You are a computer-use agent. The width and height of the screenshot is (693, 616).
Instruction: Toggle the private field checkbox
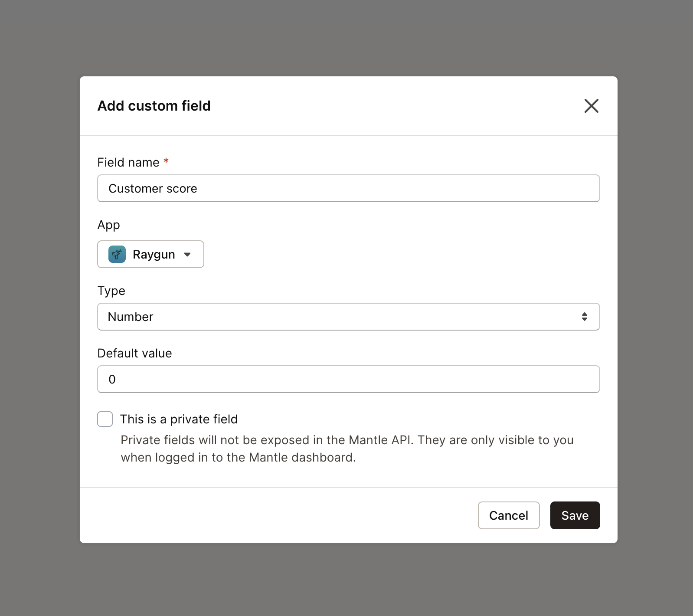[x=105, y=419]
